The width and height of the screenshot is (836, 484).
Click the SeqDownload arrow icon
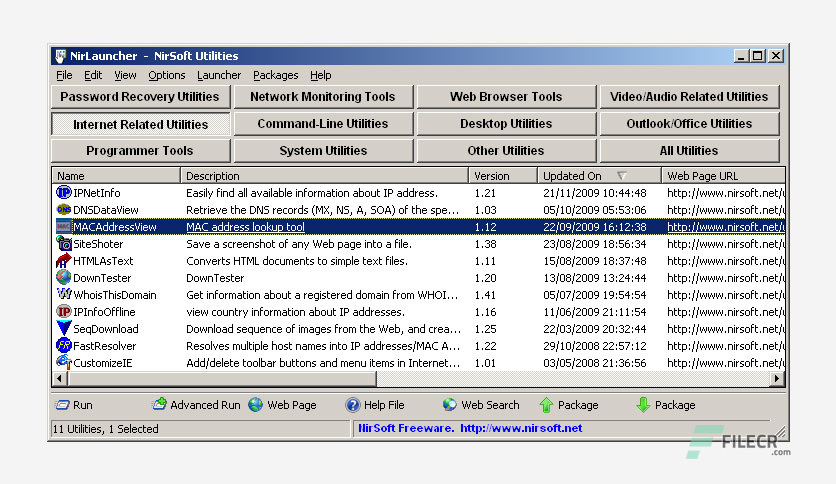point(63,328)
